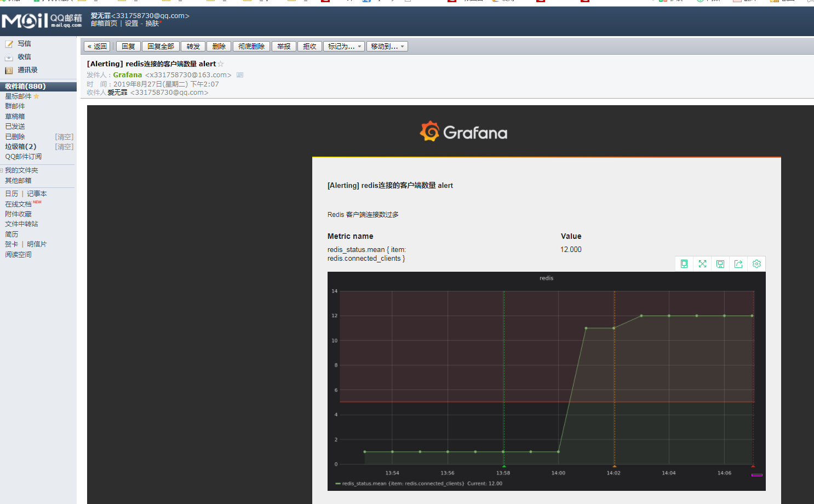Click the redis chart image
Viewport: 814px width, 504px height.
coord(546,381)
